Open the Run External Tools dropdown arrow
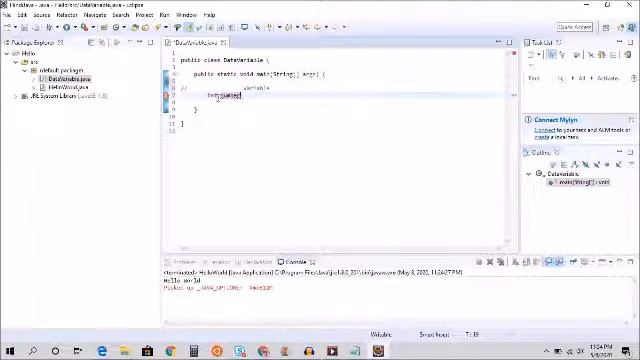Image resolution: width=640 pixels, height=360 pixels. tap(93, 27)
